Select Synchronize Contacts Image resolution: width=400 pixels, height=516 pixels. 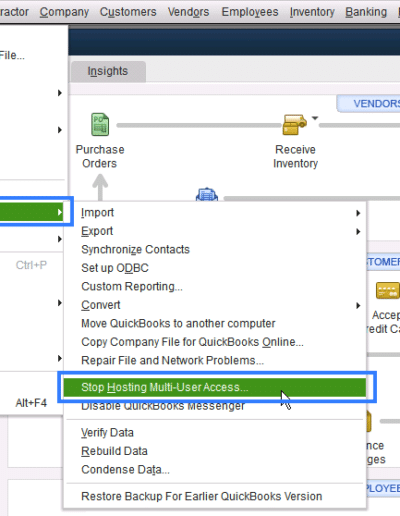click(135, 249)
